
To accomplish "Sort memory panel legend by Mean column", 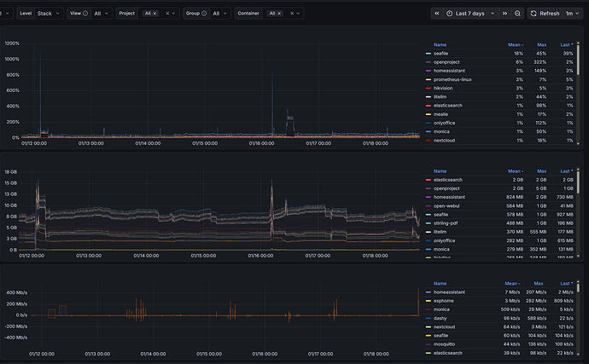I will (x=512, y=170).
